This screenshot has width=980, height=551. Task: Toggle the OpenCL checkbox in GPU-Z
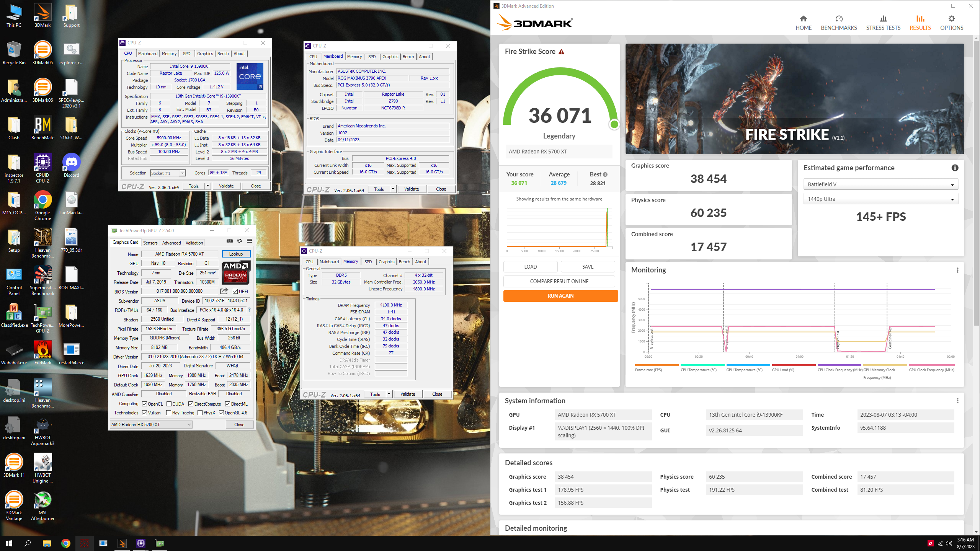click(x=144, y=404)
